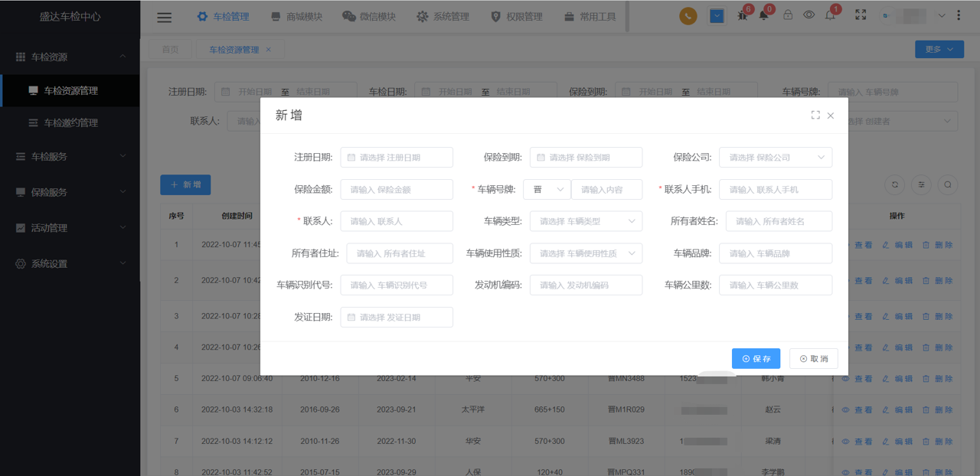The height and width of the screenshot is (476, 980).
Task: Click the 保存 button
Action: point(756,359)
